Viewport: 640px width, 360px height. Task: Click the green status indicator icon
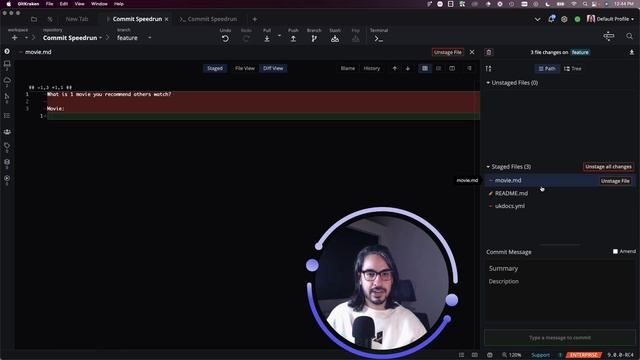577,19
